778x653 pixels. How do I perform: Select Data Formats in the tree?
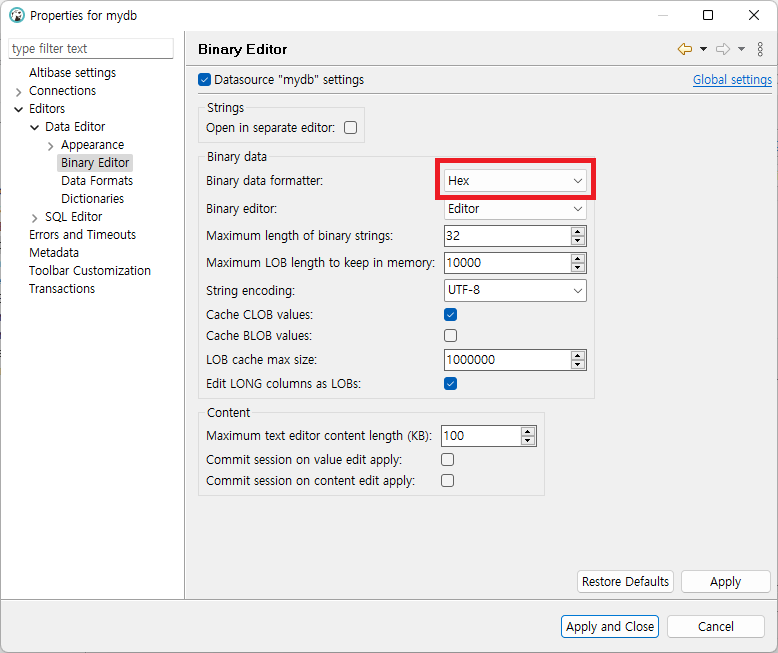[x=96, y=181]
